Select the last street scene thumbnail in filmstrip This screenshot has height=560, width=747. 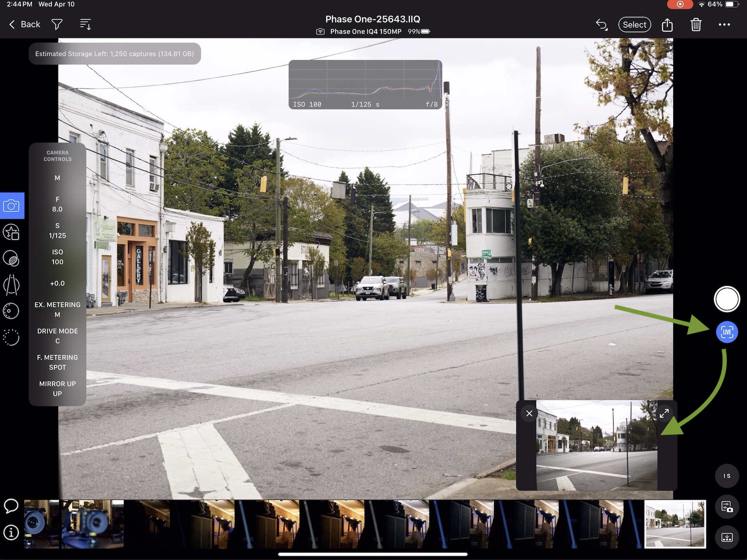[x=675, y=524]
